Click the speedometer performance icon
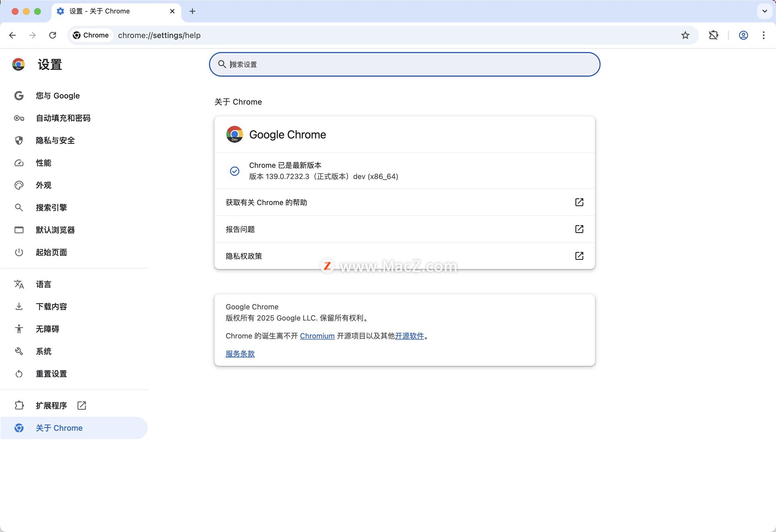776x532 pixels. pos(19,163)
